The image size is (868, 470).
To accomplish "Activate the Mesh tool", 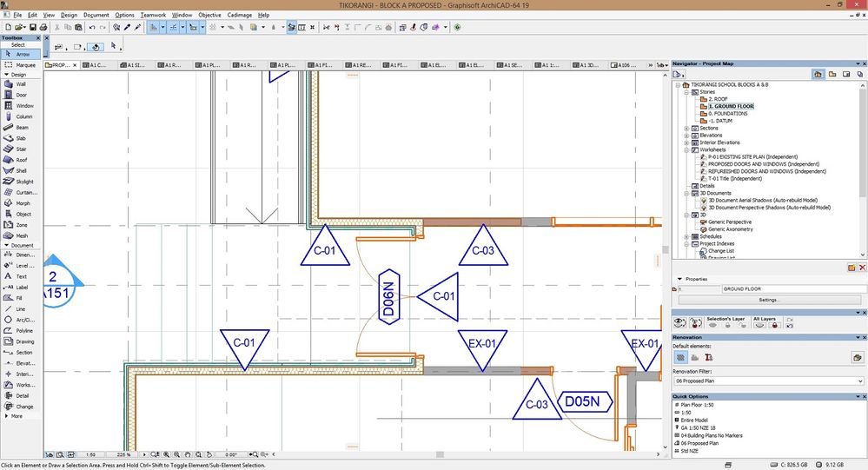I will coord(21,235).
